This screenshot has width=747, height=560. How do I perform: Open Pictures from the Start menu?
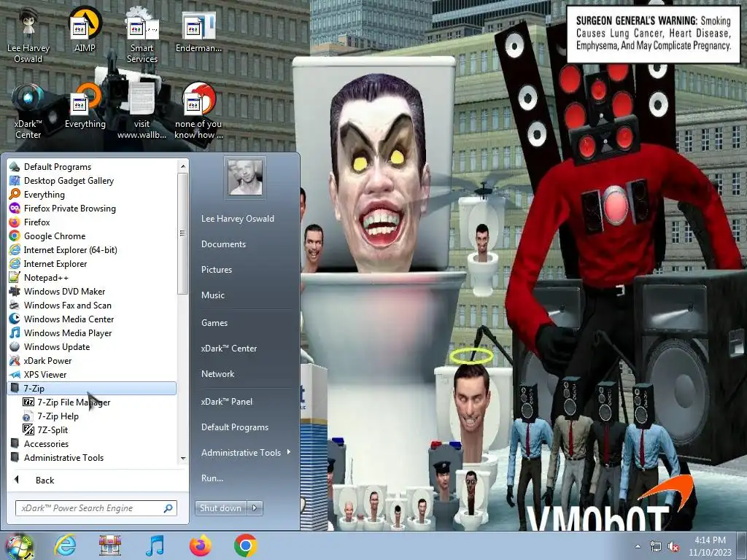click(217, 270)
